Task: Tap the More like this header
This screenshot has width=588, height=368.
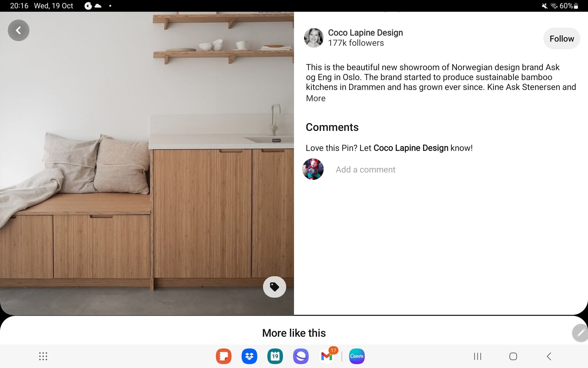Action: pyautogui.click(x=294, y=333)
